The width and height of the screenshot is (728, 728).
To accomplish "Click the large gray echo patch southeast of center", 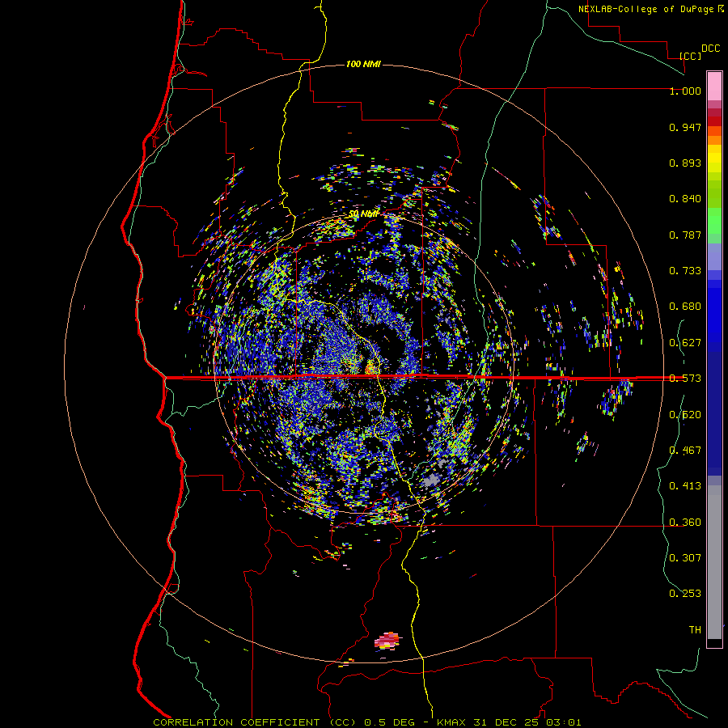I will click(432, 480).
